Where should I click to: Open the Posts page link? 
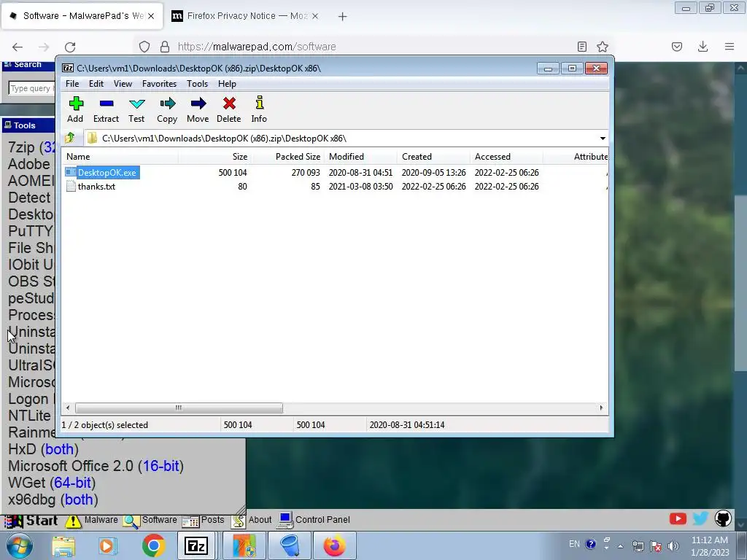pyautogui.click(x=203, y=520)
